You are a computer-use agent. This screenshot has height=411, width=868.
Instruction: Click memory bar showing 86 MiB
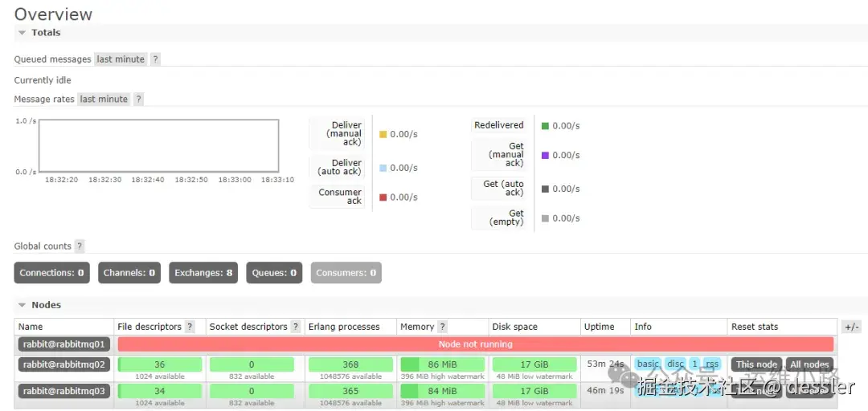[x=442, y=364]
